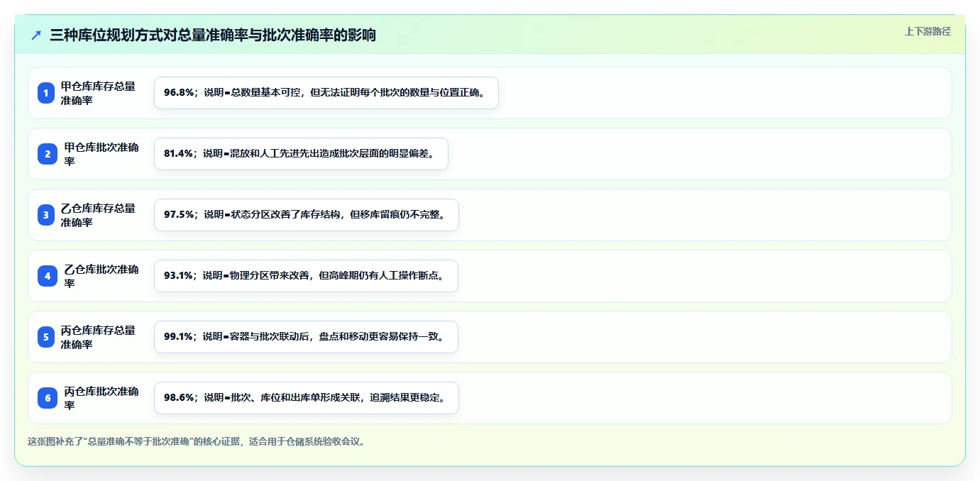Open the 96.8% description box

click(x=326, y=93)
